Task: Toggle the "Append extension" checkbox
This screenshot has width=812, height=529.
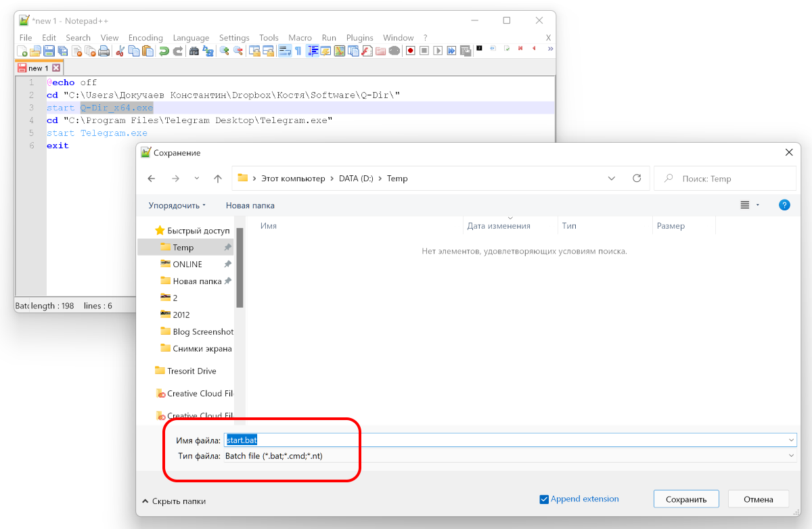Action: [x=544, y=499]
